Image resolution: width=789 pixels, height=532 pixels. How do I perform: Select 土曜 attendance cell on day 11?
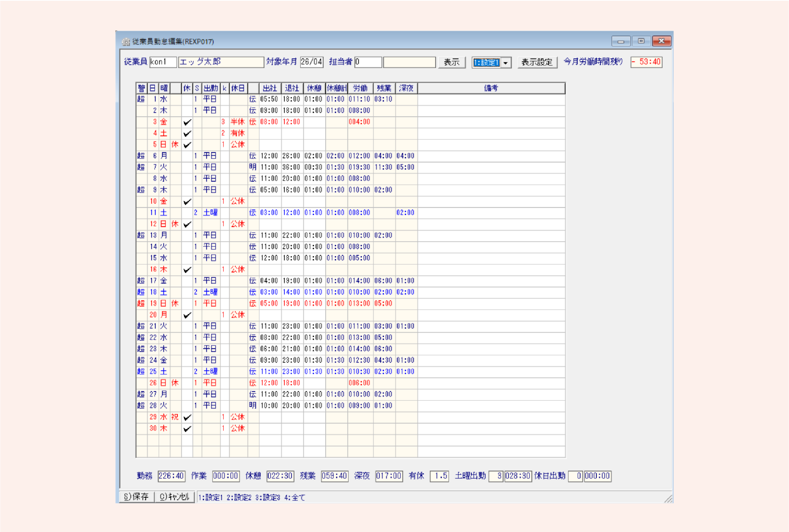210,213
